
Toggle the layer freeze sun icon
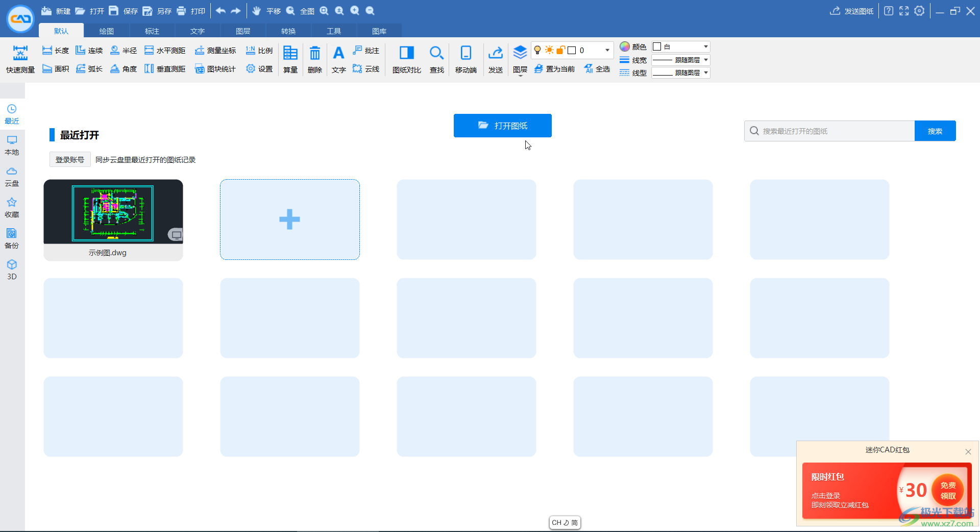coord(549,50)
